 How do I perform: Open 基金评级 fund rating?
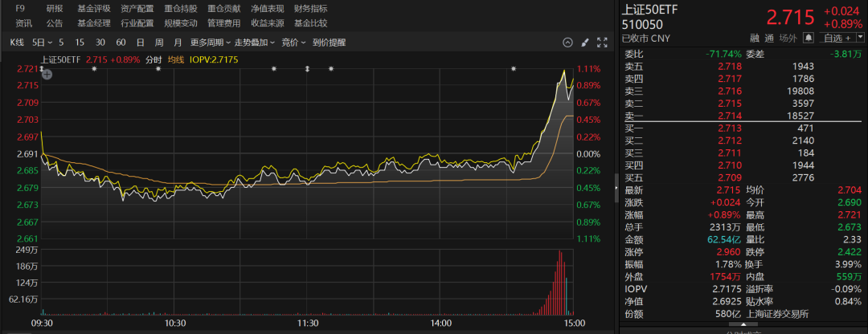93,8
